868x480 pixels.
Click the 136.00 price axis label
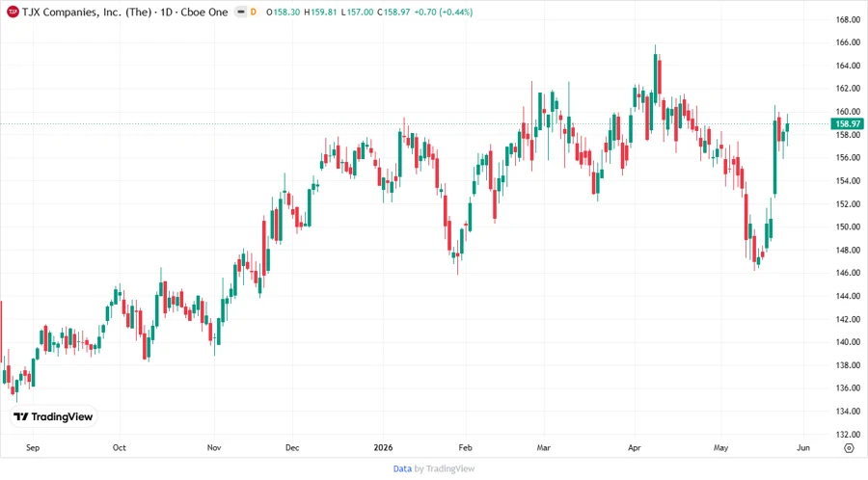tap(848, 388)
